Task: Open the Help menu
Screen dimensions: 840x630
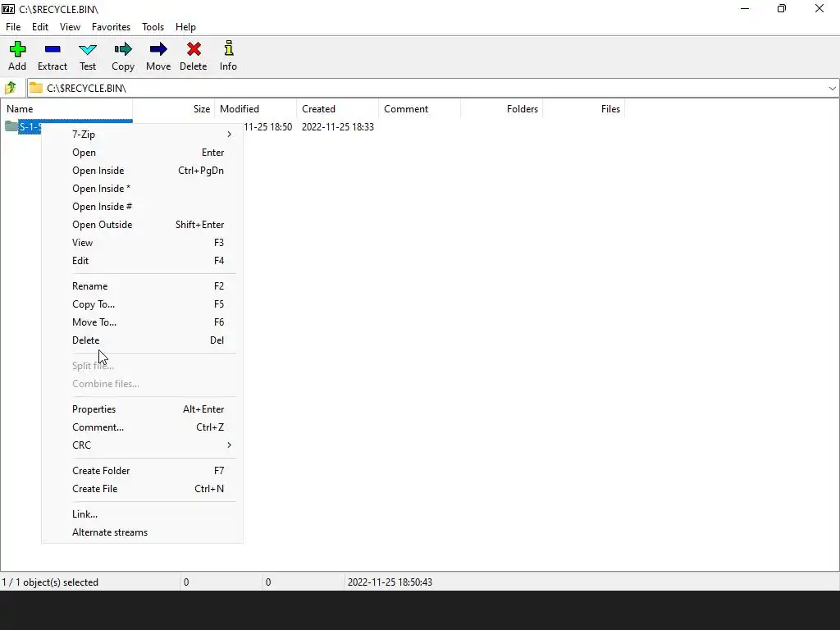Action: tap(185, 27)
